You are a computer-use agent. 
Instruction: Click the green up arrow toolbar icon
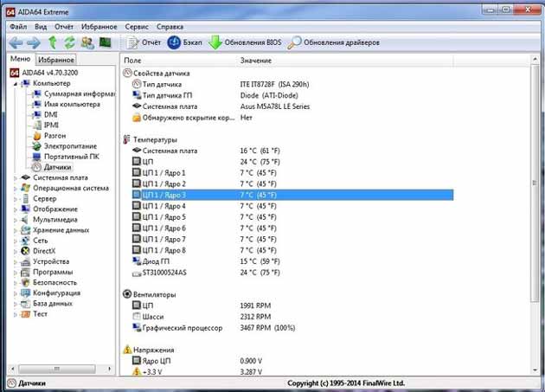click(53, 42)
